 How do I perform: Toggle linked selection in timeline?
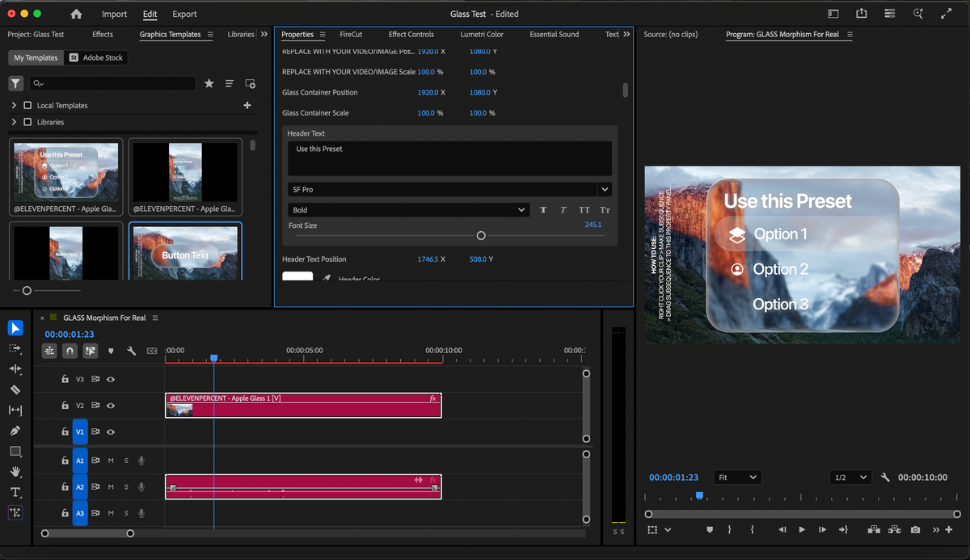pyautogui.click(x=91, y=351)
